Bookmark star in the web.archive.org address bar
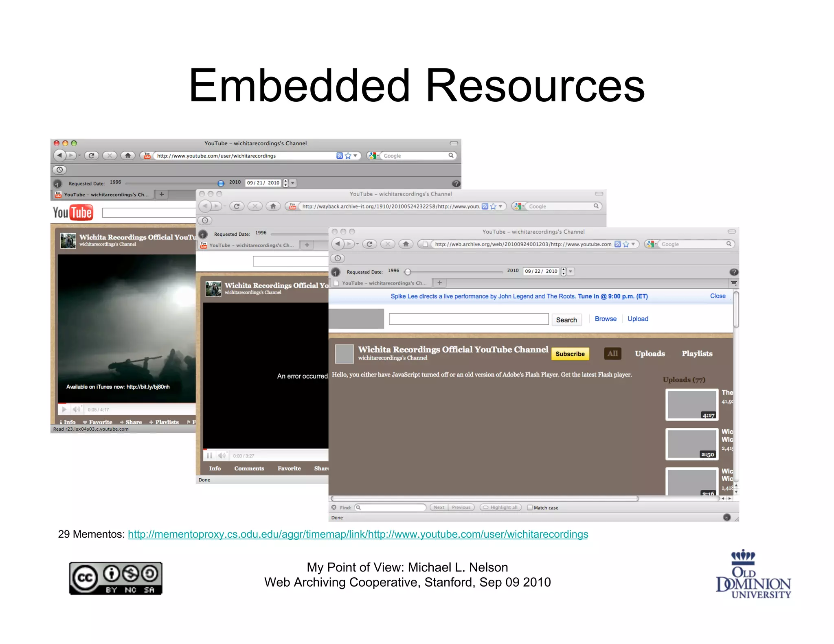Image resolution: width=834 pixels, height=644 pixels. click(626, 244)
